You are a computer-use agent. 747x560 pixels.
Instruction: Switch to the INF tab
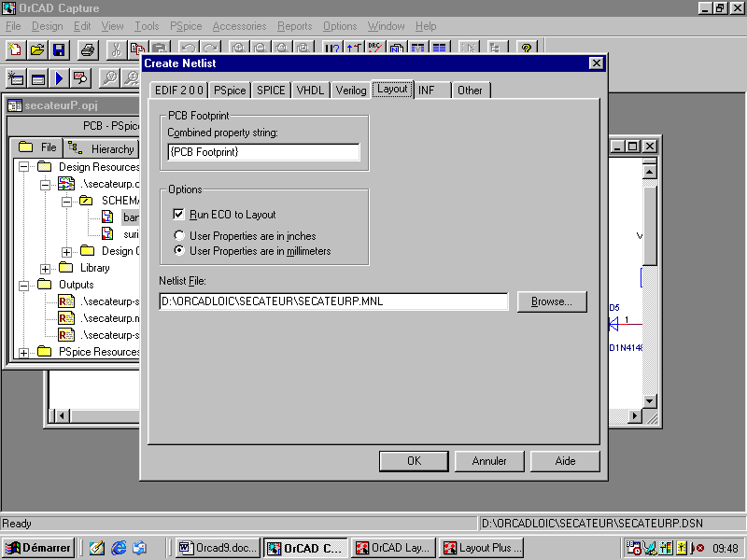point(431,90)
